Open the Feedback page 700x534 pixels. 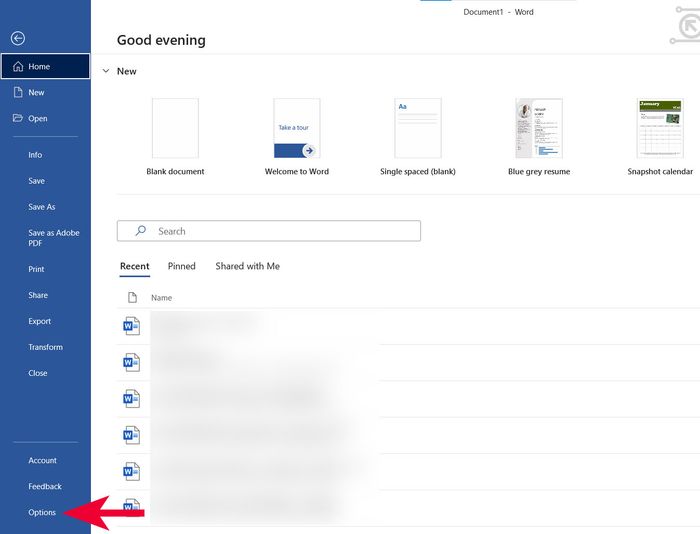45,486
